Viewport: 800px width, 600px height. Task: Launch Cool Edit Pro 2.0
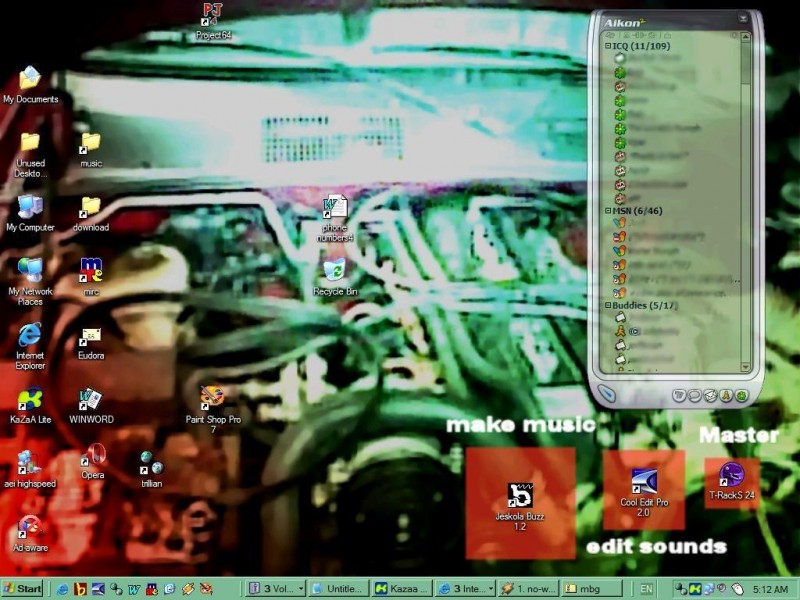[x=644, y=493]
